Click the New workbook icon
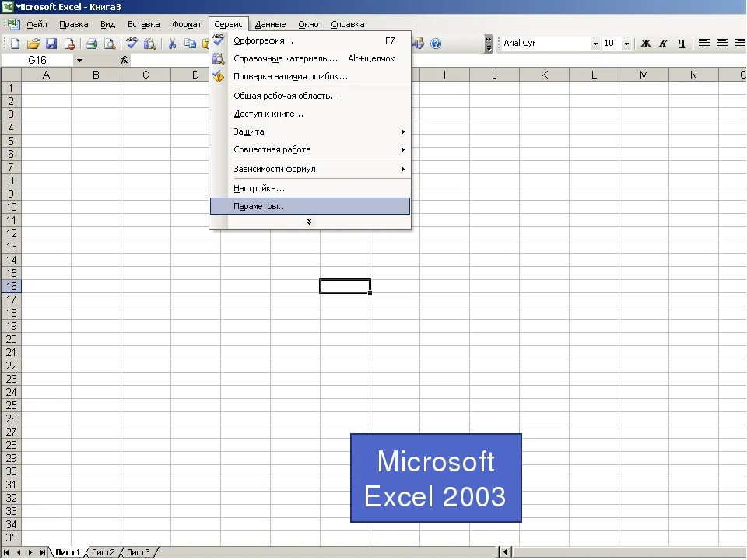 pyautogui.click(x=15, y=44)
